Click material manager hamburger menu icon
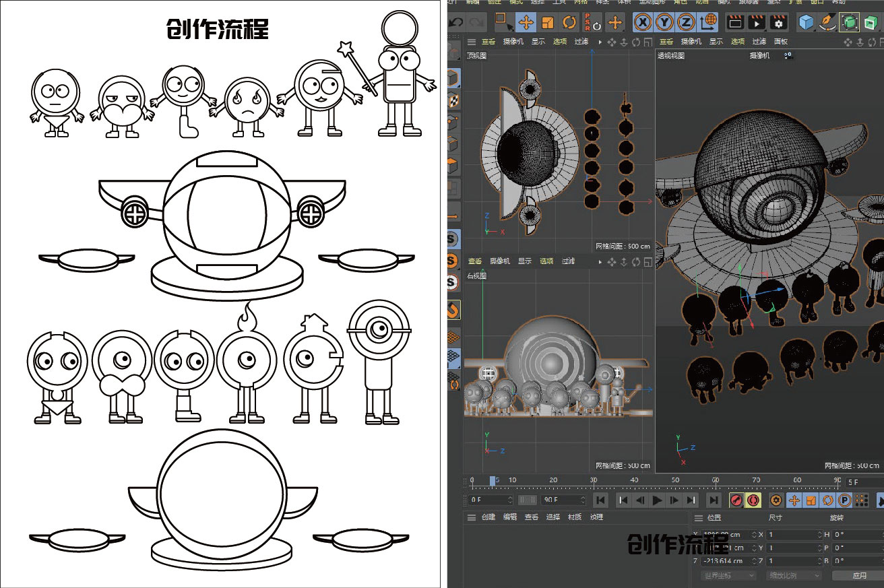This screenshot has width=884, height=588. tap(472, 517)
